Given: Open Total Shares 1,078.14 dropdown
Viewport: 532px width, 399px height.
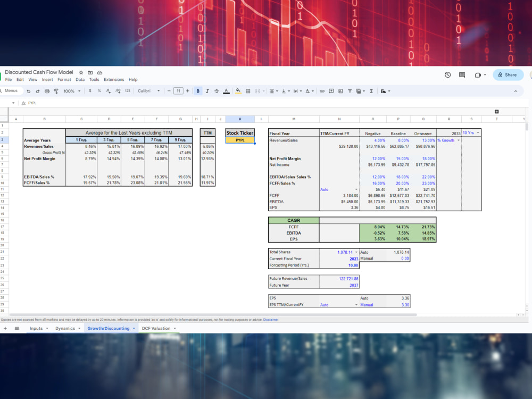Looking at the screenshot, I should point(356,252).
